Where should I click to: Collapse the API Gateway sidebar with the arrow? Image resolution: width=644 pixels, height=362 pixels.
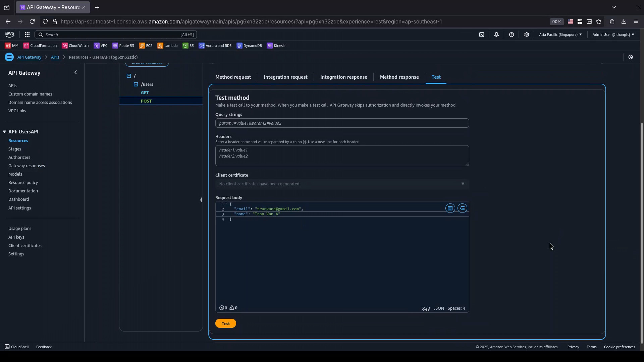(75, 72)
